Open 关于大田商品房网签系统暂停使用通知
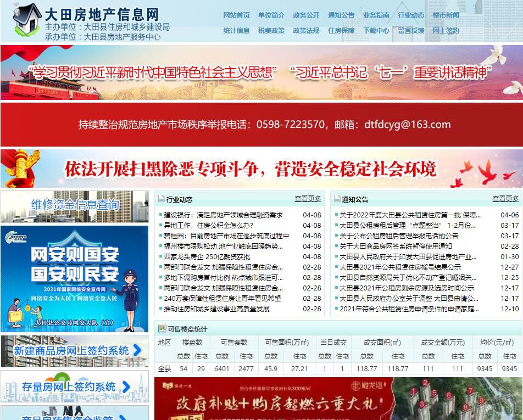 pyautogui.click(x=396, y=247)
